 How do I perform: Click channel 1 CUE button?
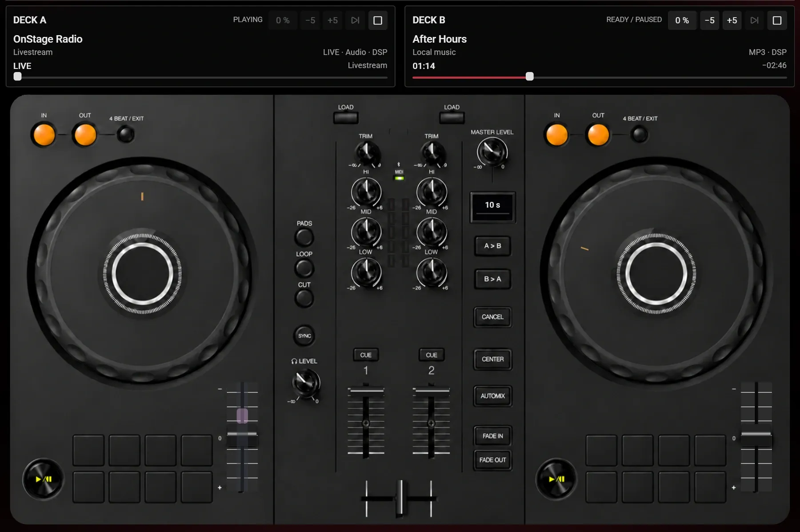pos(366,355)
